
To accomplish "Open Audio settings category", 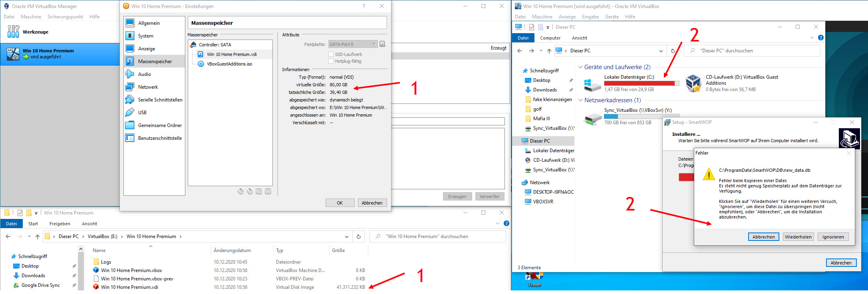I will click(x=154, y=74).
